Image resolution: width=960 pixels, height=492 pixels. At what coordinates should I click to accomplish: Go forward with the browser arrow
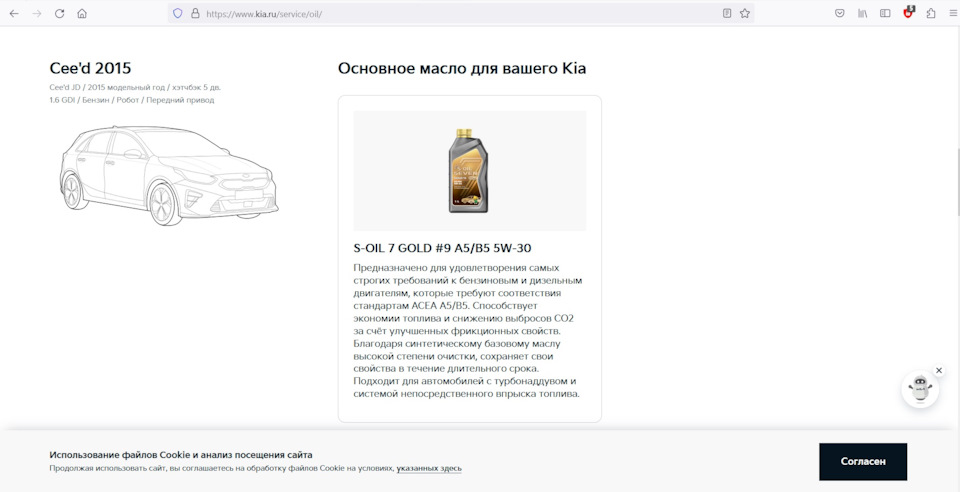(37, 13)
